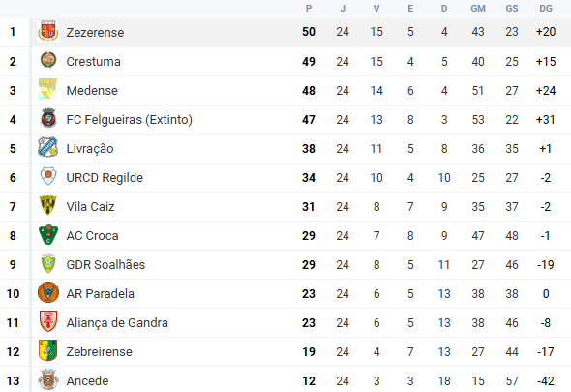Click the AC Croca green badge

click(48, 234)
